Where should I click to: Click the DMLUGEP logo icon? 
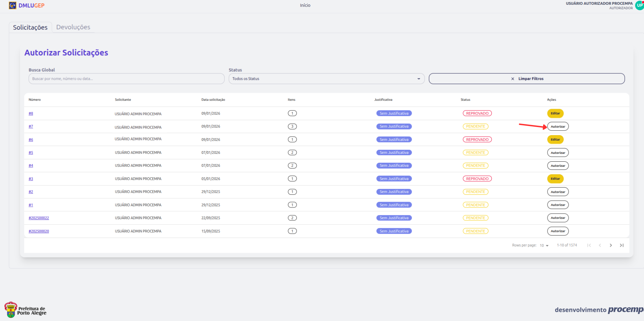[12, 5]
